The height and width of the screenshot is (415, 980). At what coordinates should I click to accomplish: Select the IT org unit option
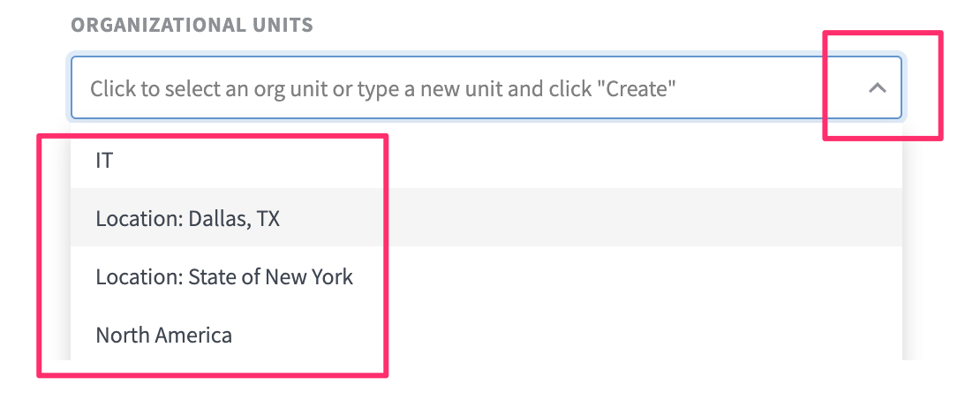[x=486, y=160]
